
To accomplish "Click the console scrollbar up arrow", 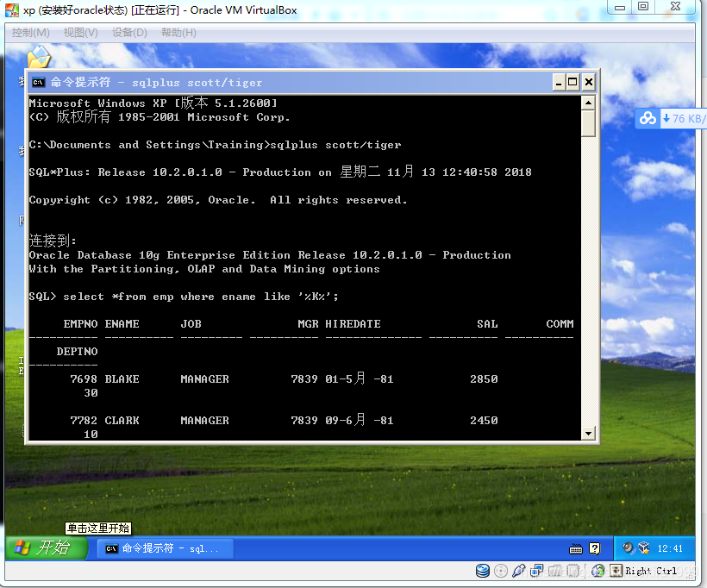I will click(x=588, y=103).
